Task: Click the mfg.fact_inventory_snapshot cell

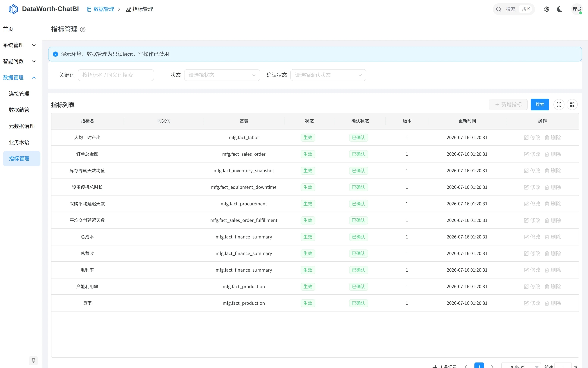Action: click(x=244, y=171)
